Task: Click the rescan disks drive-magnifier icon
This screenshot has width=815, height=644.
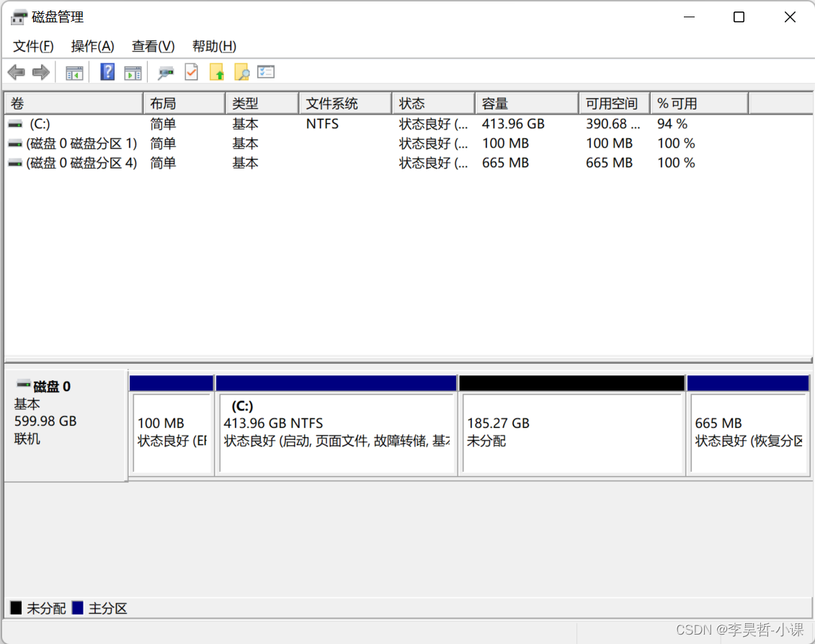Action: point(166,73)
